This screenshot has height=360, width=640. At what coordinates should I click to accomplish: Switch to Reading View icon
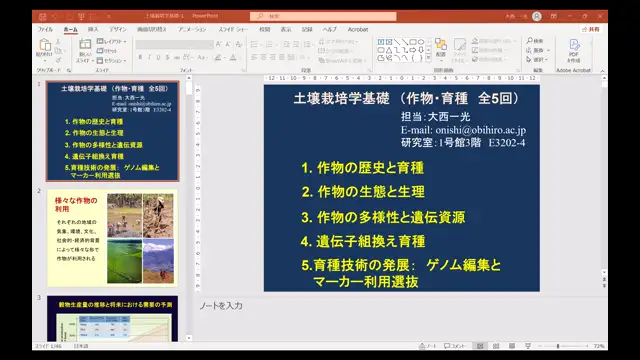point(512,346)
